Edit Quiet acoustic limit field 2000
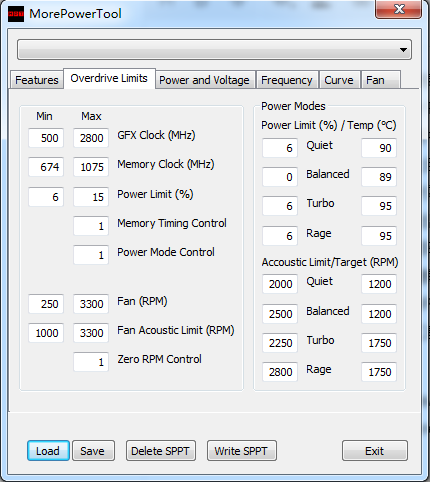Screen dimensions: 430x482 [x=280, y=284]
